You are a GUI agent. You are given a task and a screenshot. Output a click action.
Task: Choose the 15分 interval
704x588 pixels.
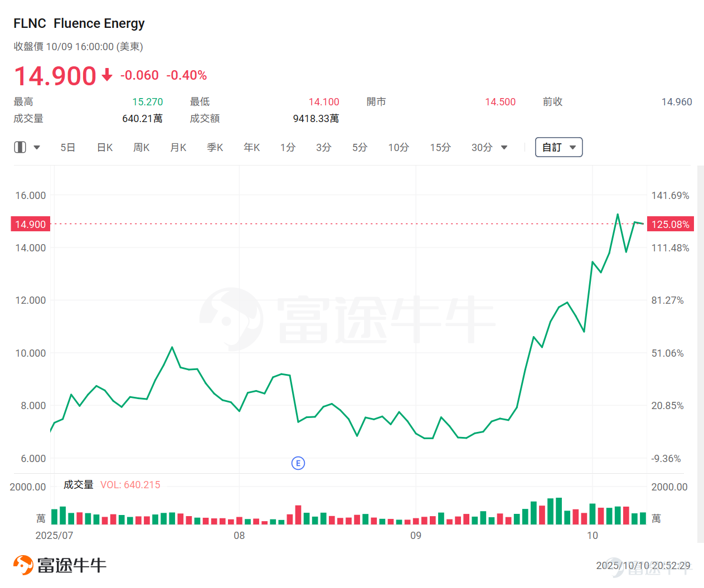pyautogui.click(x=440, y=147)
